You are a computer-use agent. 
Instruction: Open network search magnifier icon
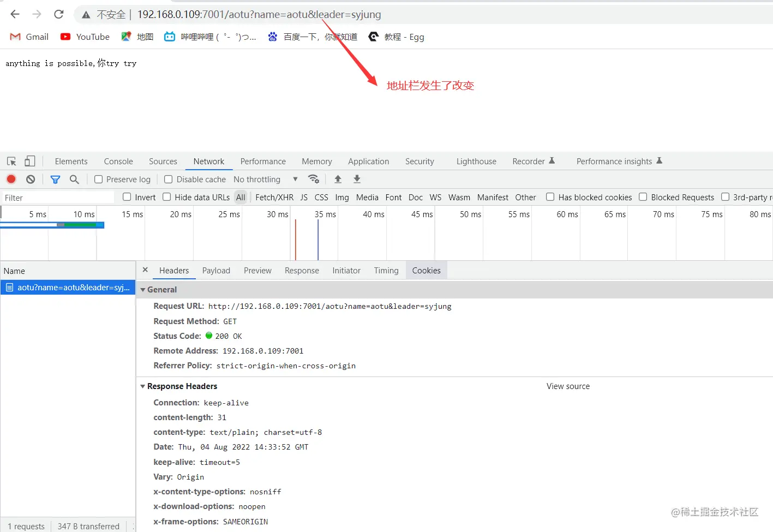pos(75,179)
